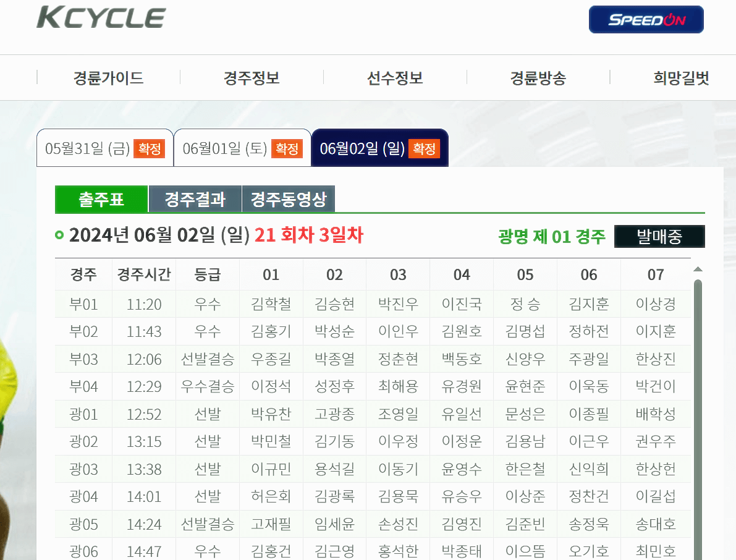Click the 경주시간 column header
Screen dimensions: 736x560
coord(144,274)
